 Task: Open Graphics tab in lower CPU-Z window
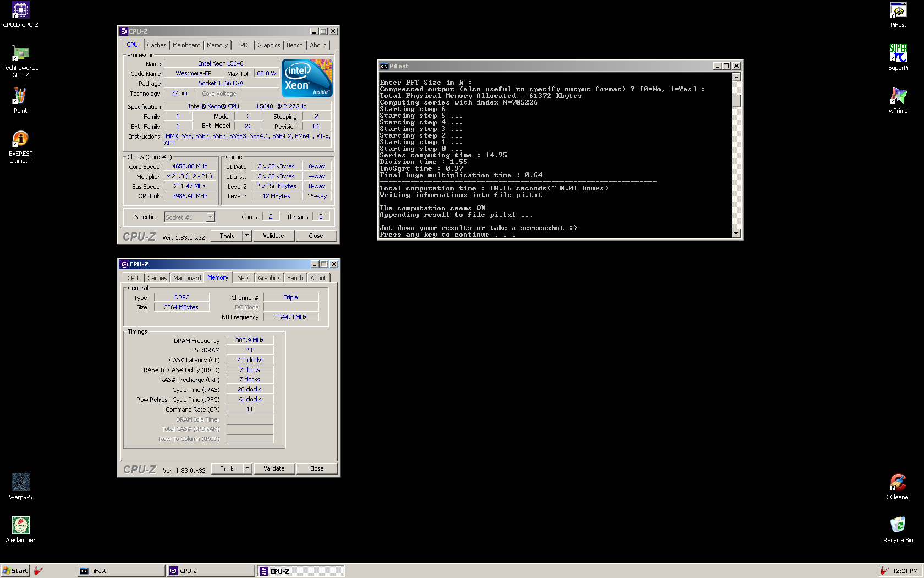[269, 278]
